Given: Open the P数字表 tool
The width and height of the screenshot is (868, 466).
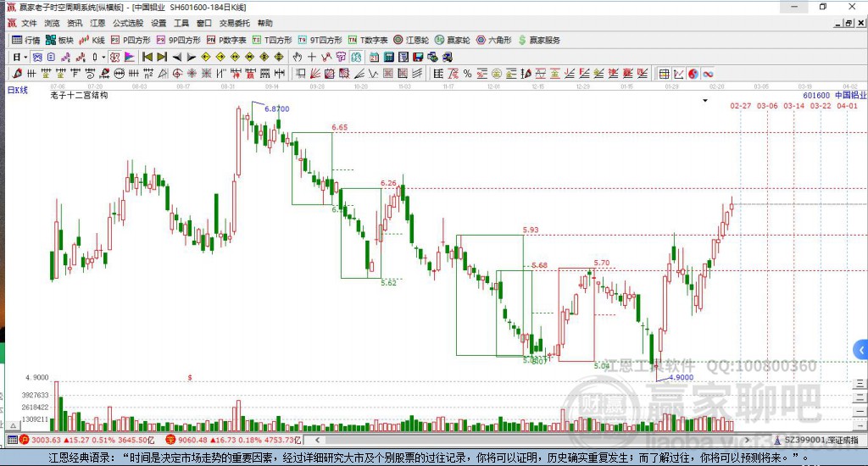Looking at the screenshot, I should (x=226, y=40).
